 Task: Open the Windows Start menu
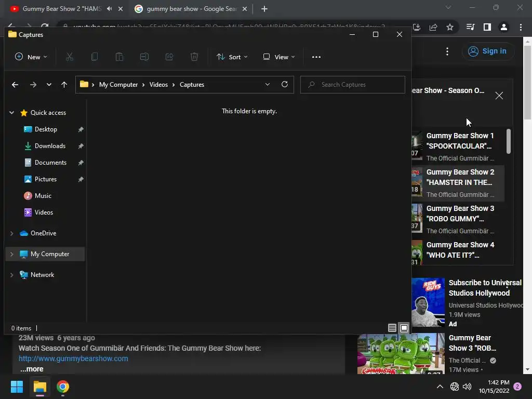(17, 387)
